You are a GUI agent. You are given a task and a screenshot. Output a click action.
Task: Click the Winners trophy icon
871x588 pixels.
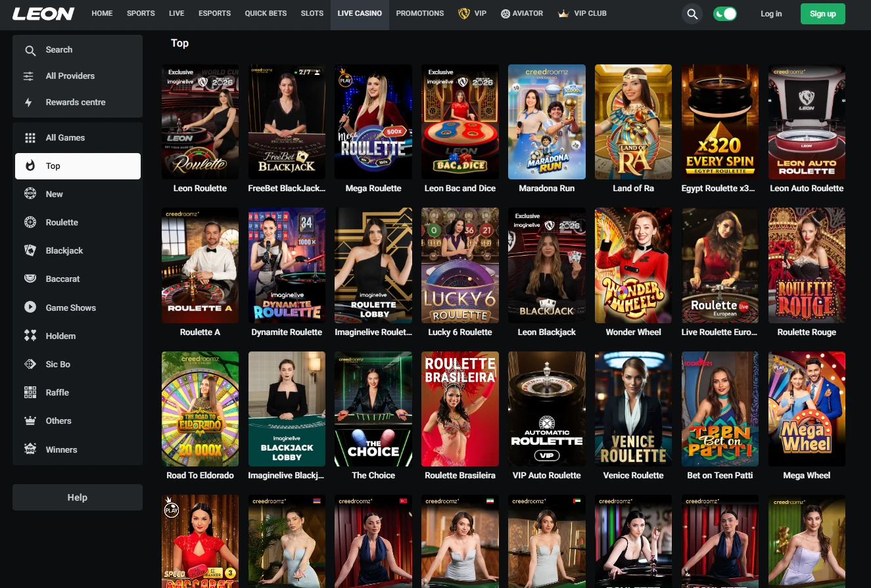click(30, 449)
